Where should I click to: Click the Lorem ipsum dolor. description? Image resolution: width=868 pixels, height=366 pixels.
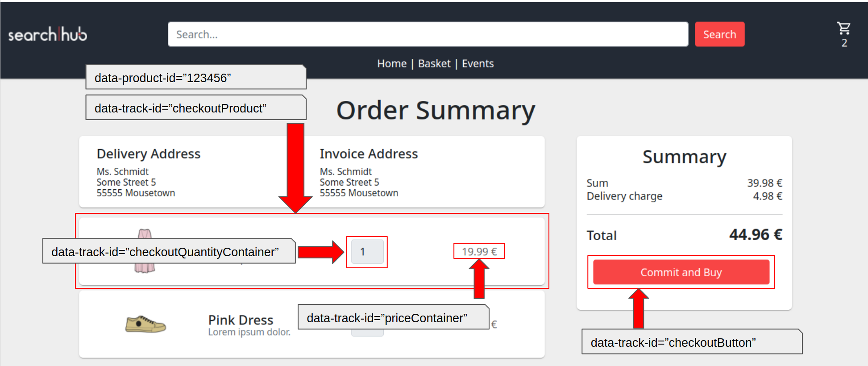[249, 332]
